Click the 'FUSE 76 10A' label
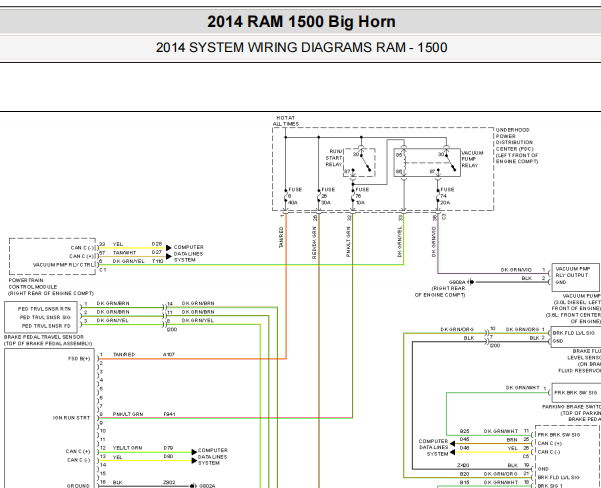 coord(362,196)
